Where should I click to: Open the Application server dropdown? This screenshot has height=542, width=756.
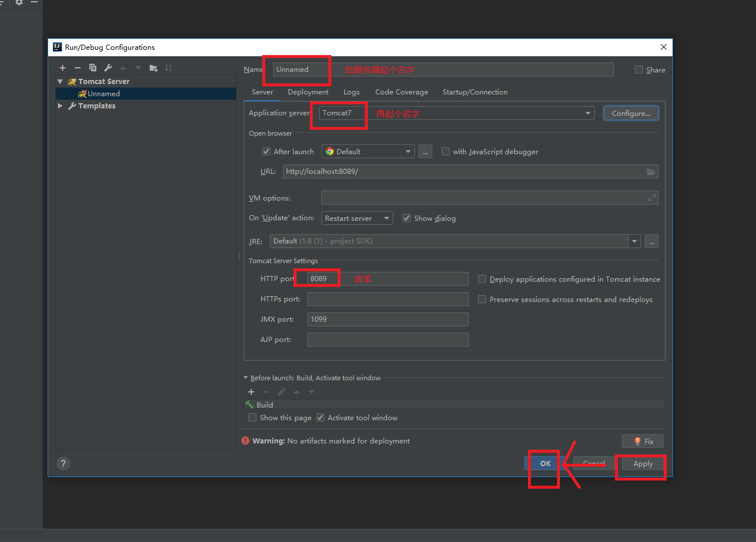[588, 113]
